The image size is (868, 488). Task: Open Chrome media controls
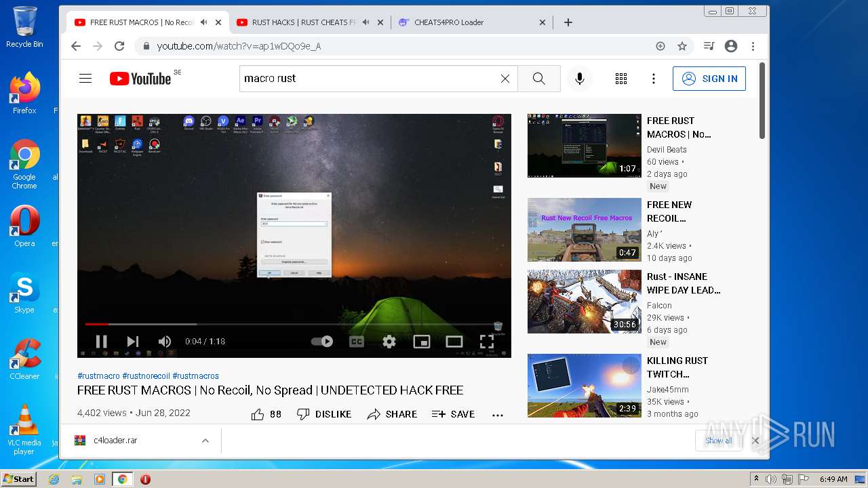click(709, 46)
